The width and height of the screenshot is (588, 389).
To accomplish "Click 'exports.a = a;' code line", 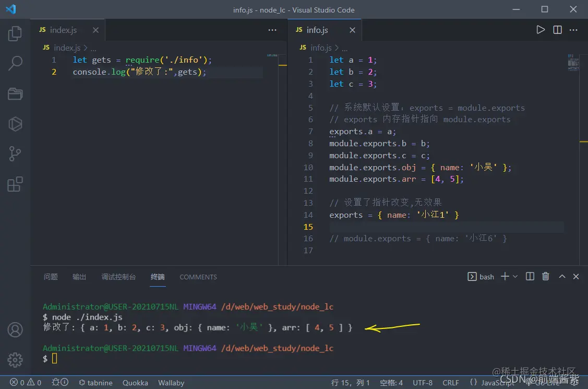I will tap(362, 132).
